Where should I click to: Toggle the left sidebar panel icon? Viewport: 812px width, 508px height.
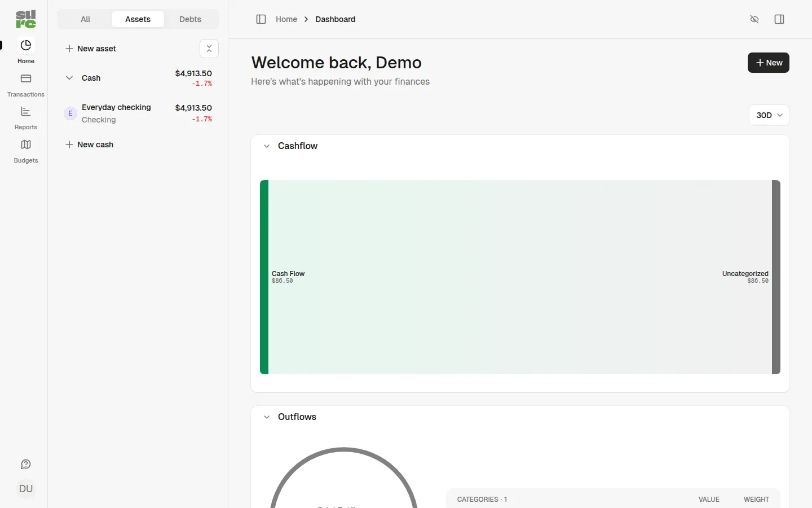click(x=261, y=19)
